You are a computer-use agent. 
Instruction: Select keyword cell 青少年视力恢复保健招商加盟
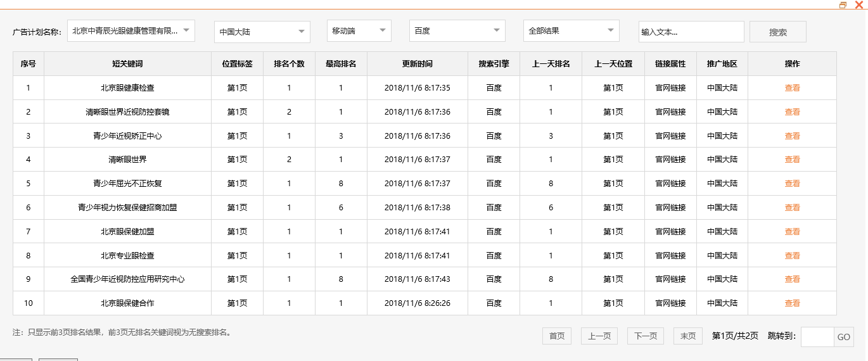[x=127, y=208]
